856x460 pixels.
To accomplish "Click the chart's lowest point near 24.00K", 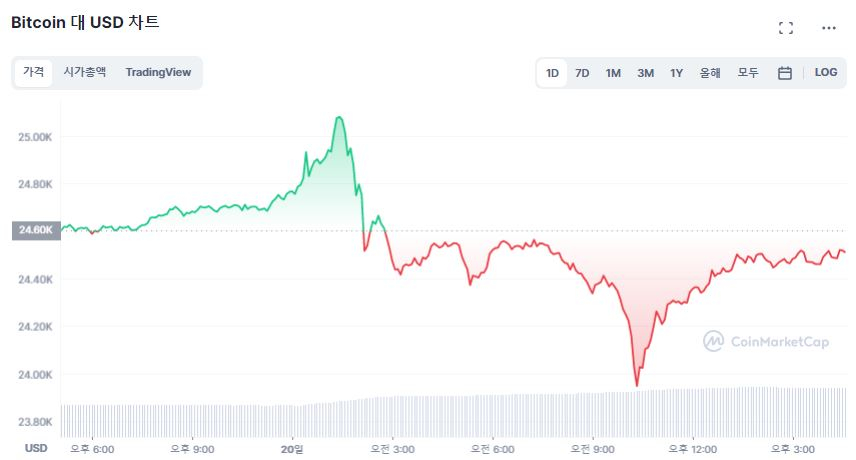I will point(636,385).
